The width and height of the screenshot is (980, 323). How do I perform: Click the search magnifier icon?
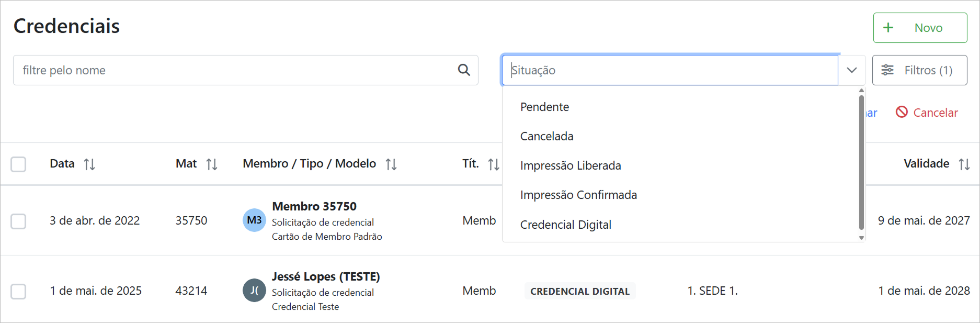pyautogui.click(x=464, y=70)
